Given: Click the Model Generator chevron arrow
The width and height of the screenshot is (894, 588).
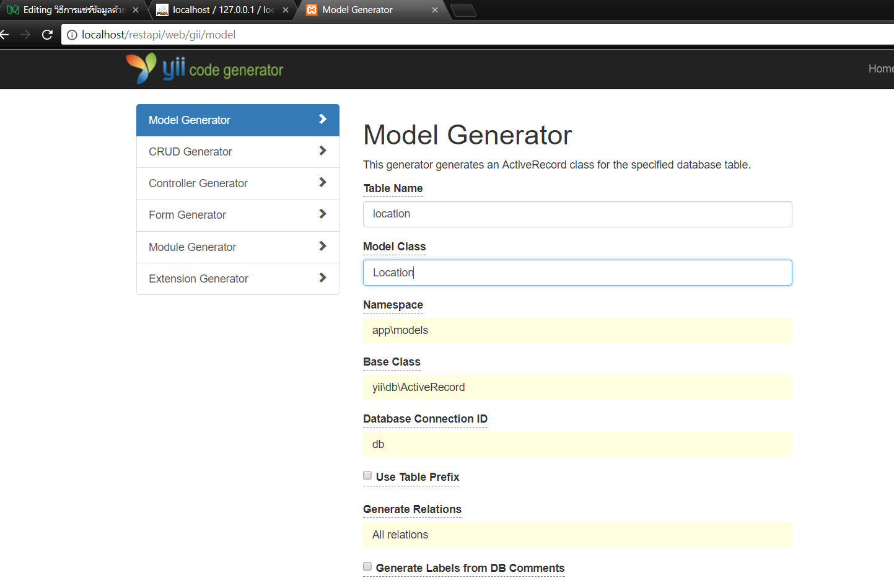Looking at the screenshot, I should (322, 119).
